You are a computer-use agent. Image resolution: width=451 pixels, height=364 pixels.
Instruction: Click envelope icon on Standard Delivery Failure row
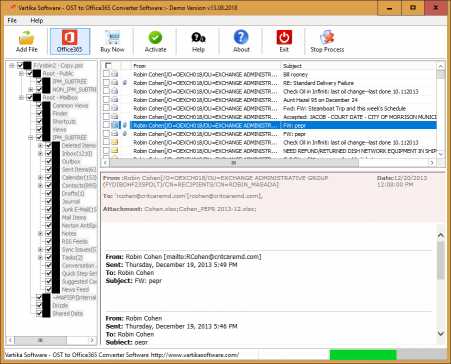[x=115, y=83]
